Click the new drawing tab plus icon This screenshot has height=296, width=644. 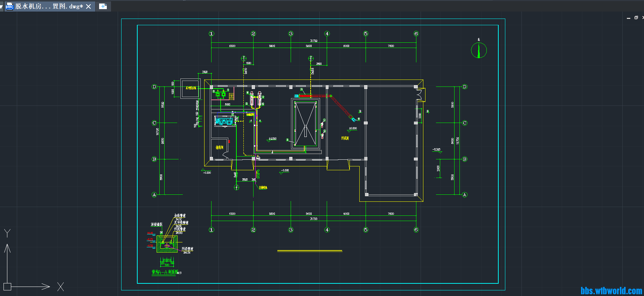103,6
